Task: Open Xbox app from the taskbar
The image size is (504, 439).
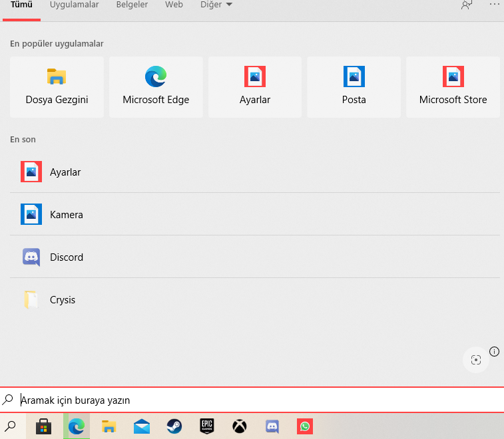Action: (x=240, y=426)
